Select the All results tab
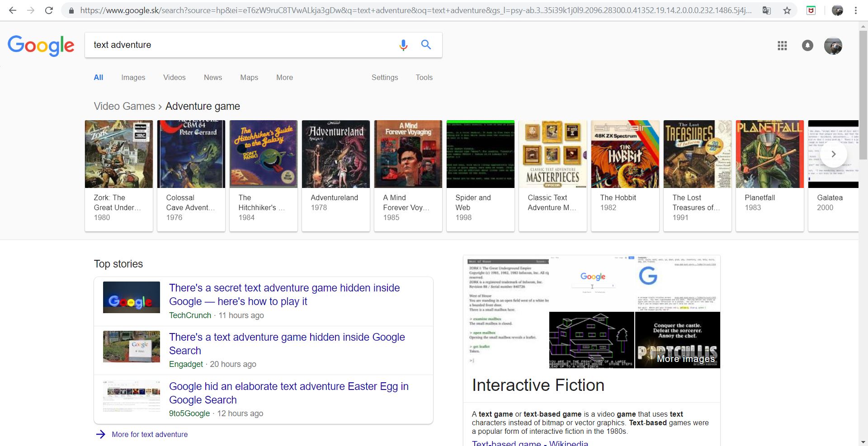This screenshot has height=446, width=868. [99, 77]
